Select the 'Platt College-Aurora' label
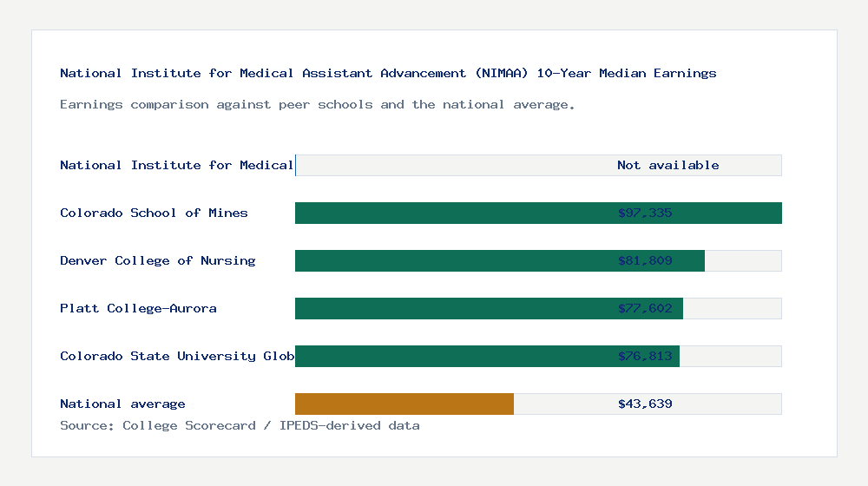868x486 pixels. tap(138, 308)
